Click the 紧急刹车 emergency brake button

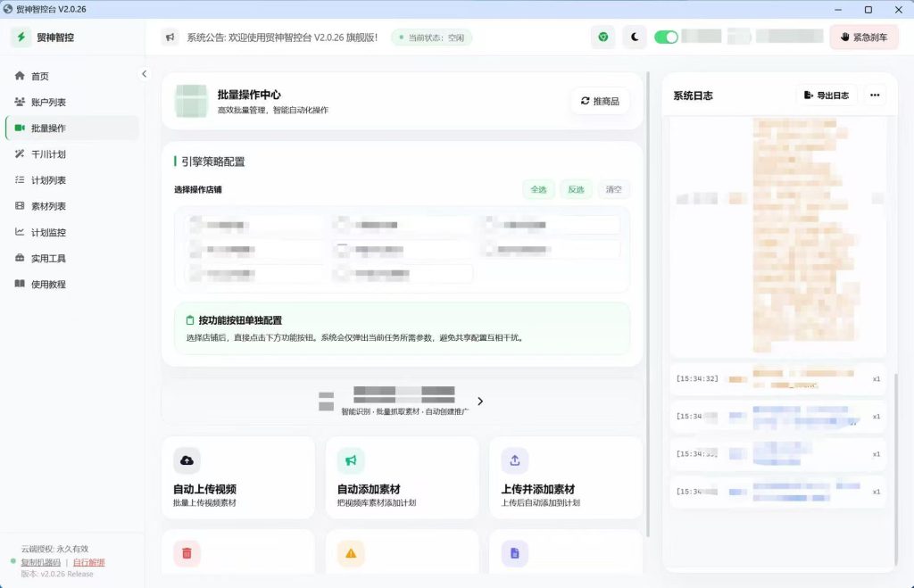click(864, 37)
